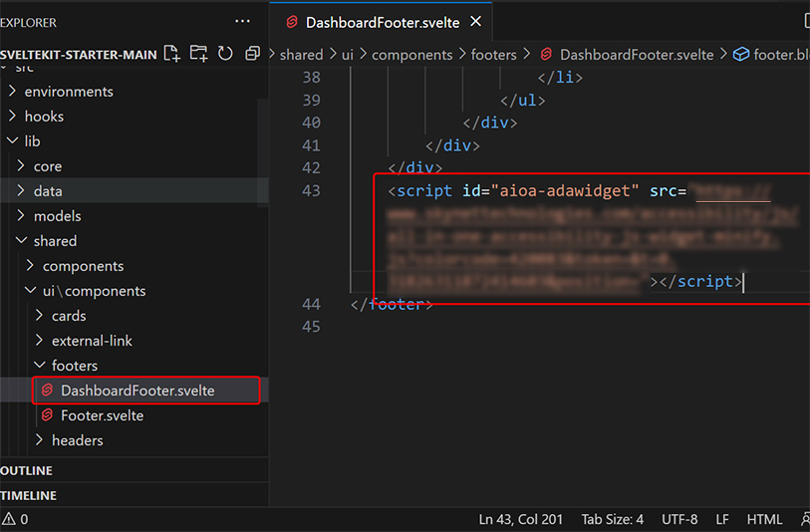Open Explorer more actions ellipsis menu
810x532 pixels.
(x=243, y=21)
